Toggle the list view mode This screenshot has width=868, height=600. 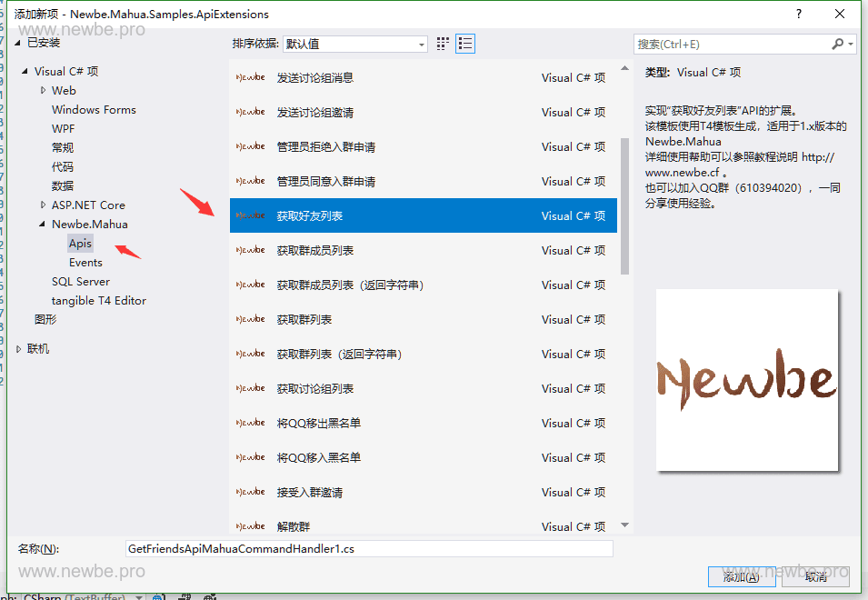(464, 43)
